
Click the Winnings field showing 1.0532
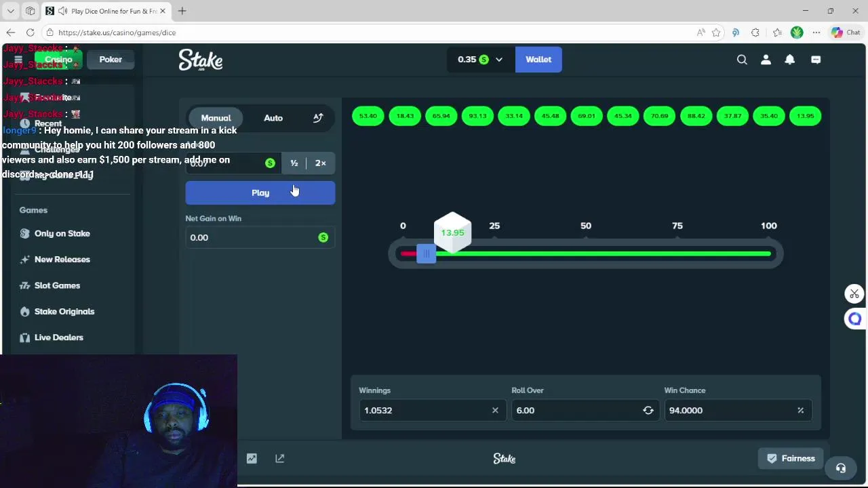pyautogui.click(x=433, y=410)
